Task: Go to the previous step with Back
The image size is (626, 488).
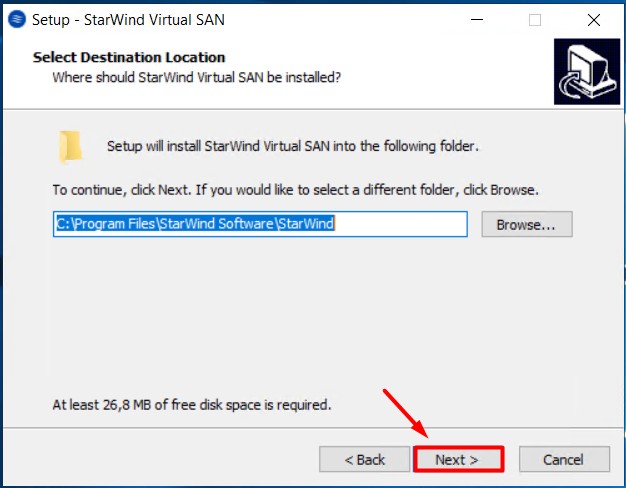Action: pyautogui.click(x=364, y=459)
